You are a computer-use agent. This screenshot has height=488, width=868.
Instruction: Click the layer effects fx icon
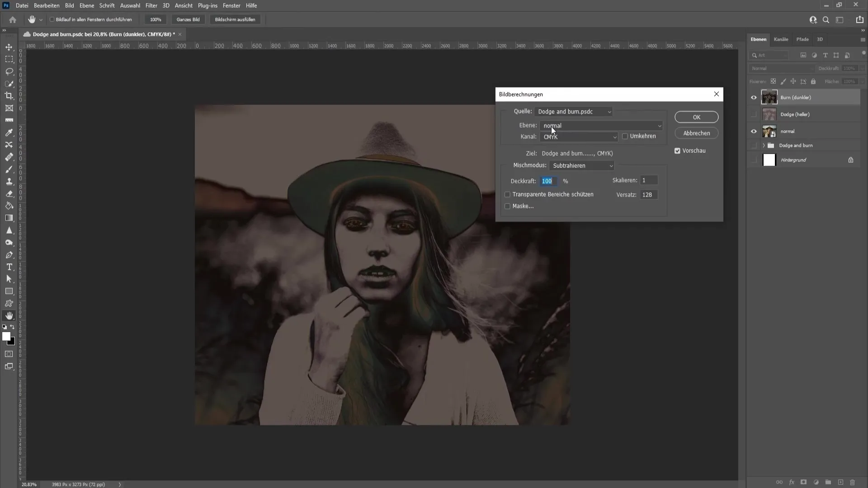pos(792,482)
